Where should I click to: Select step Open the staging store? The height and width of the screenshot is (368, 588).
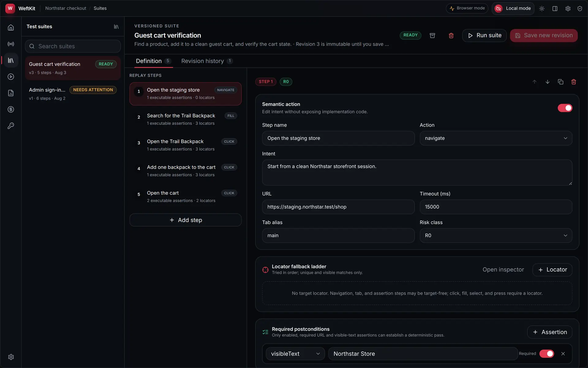click(185, 94)
